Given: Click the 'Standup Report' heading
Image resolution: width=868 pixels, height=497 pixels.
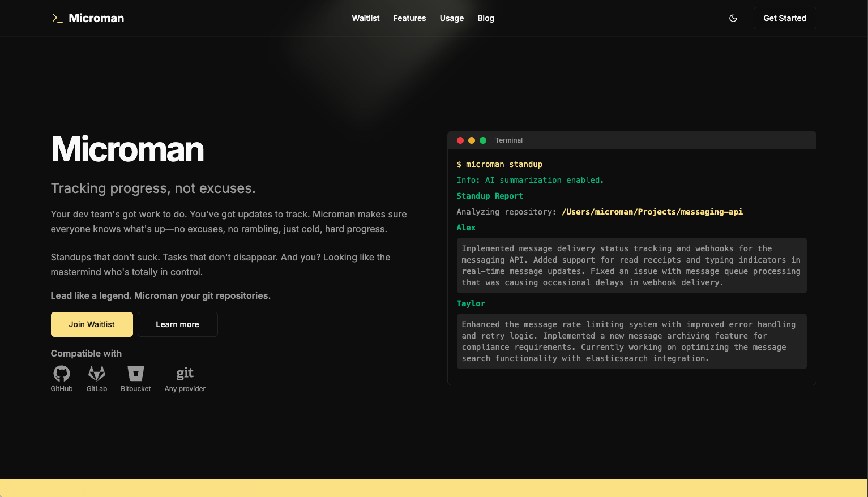Looking at the screenshot, I should [490, 196].
